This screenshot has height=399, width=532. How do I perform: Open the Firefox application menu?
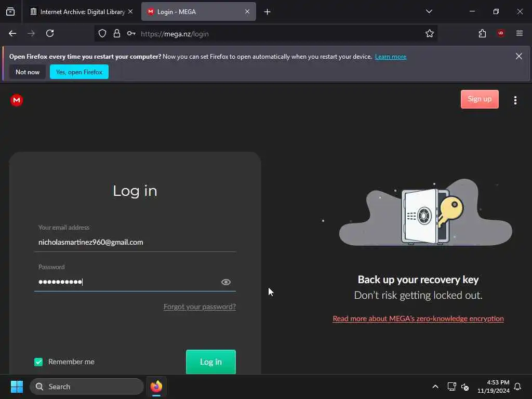[x=519, y=33]
